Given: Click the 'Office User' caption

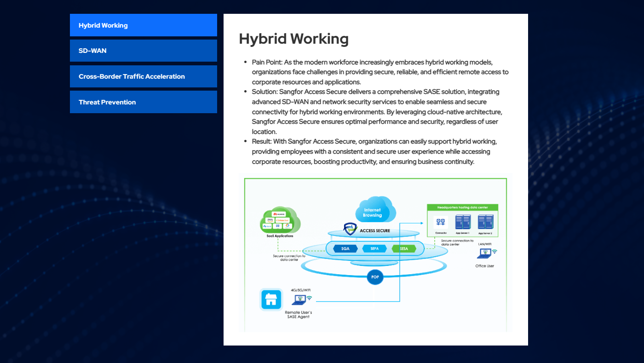Looking at the screenshot, I should point(485,266).
